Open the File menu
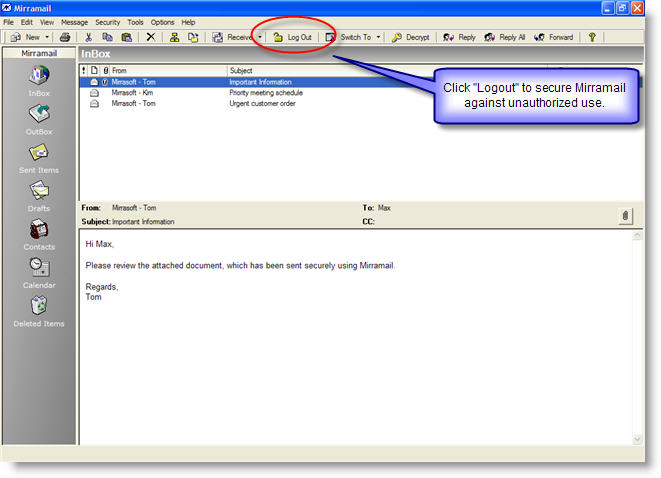The image size is (661, 478). click(x=8, y=22)
